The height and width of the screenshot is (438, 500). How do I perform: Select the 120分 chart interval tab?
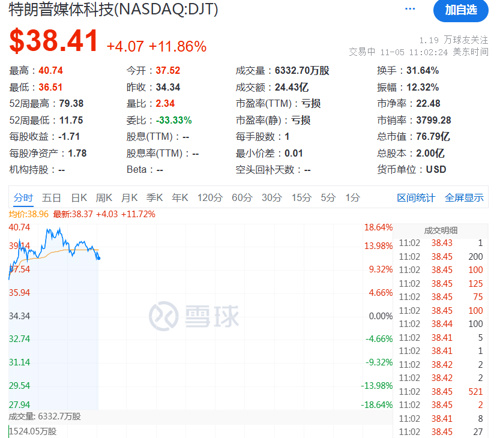coord(210,198)
